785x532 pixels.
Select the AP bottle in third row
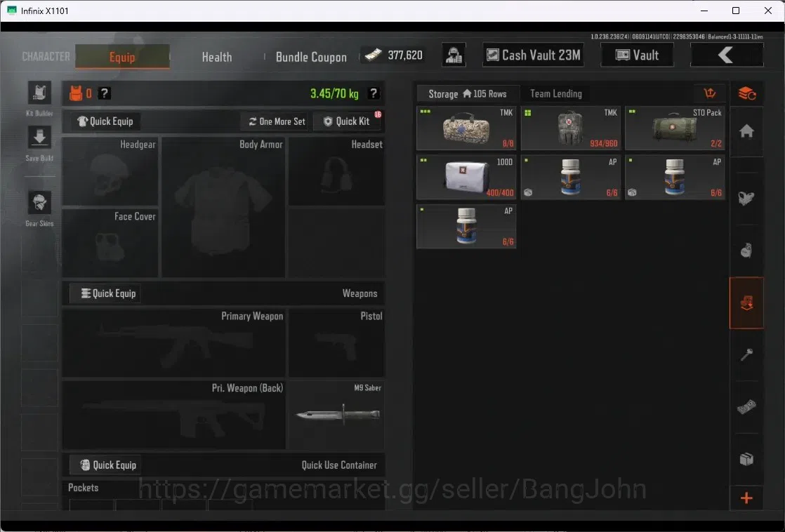pos(466,226)
